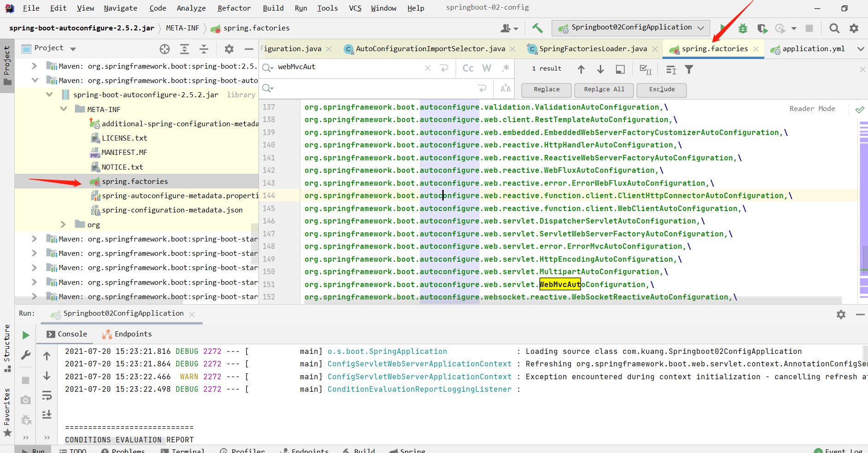Toggle Regex search option
The height and width of the screenshot is (453, 868).
[x=505, y=68]
